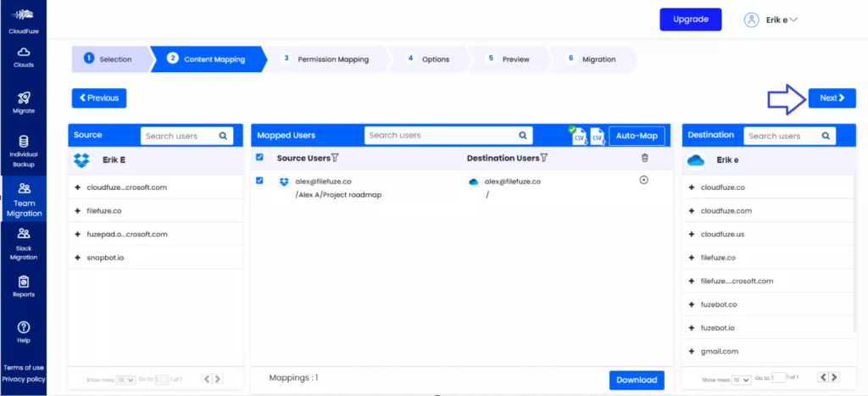868x396 pixels.
Task: Click the Auto-Map button
Action: click(x=637, y=136)
